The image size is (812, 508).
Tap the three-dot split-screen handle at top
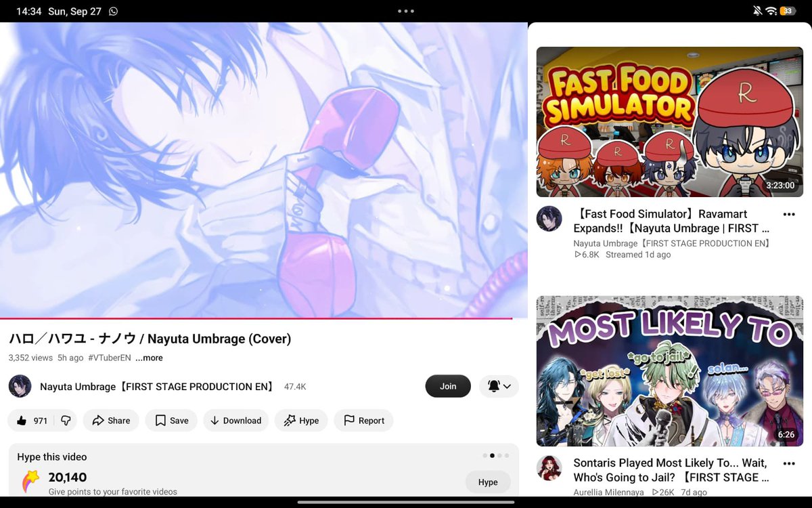coord(406,11)
